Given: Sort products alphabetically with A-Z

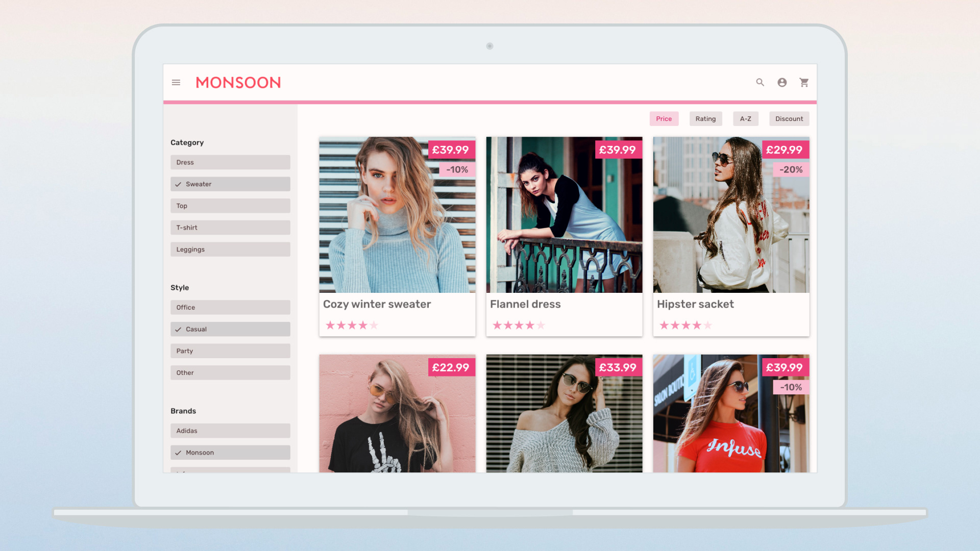Looking at the screenshot, I should tap(745, 119).
